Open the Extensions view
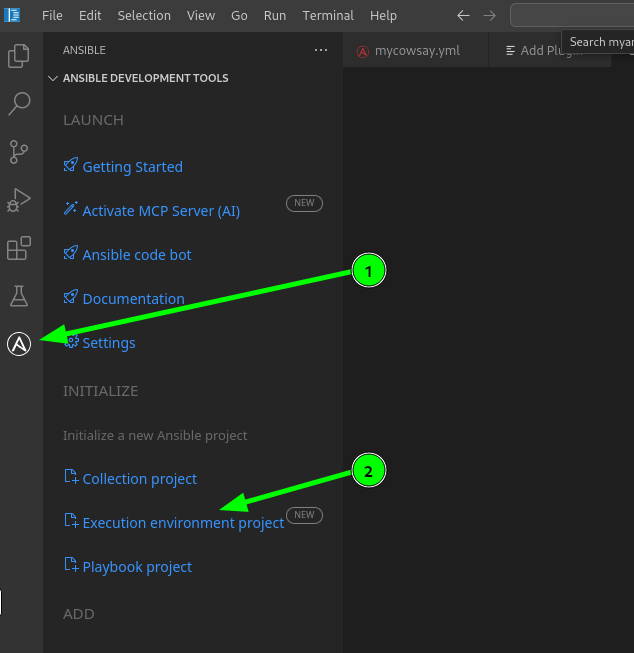This screenshot has width=634, height=653. point(19,248)
